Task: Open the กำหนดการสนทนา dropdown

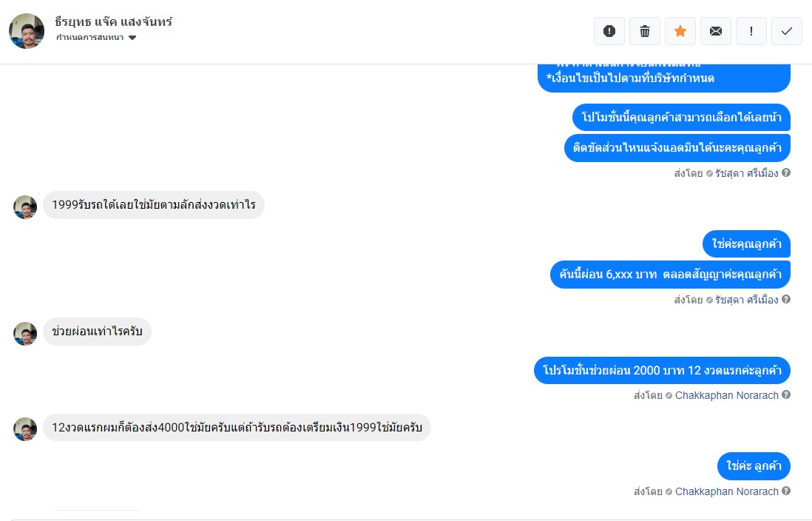Action: pyautogui.click(x=96, y=38)
